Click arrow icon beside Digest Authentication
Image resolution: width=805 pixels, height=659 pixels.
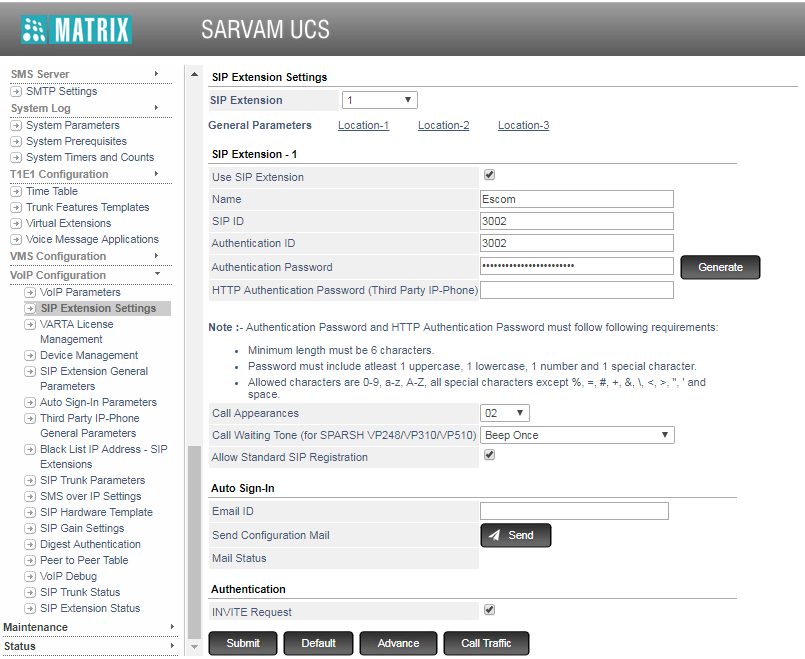point(30,545)
